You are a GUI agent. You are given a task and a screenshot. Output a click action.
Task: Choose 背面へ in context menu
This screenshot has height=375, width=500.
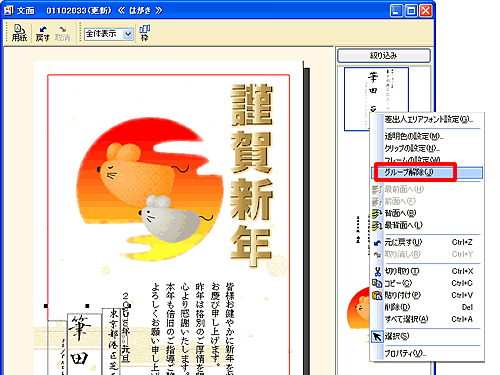tap(427, 213)
